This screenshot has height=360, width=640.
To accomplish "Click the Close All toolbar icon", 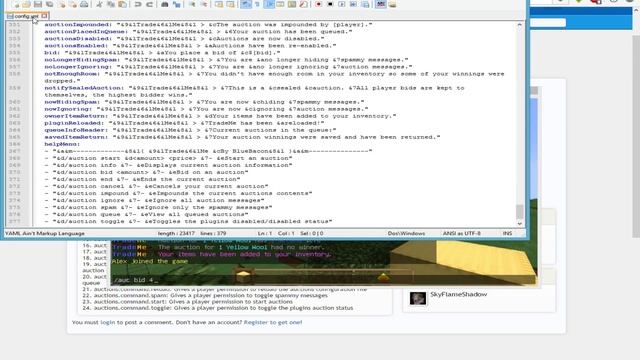I will 73,4.
